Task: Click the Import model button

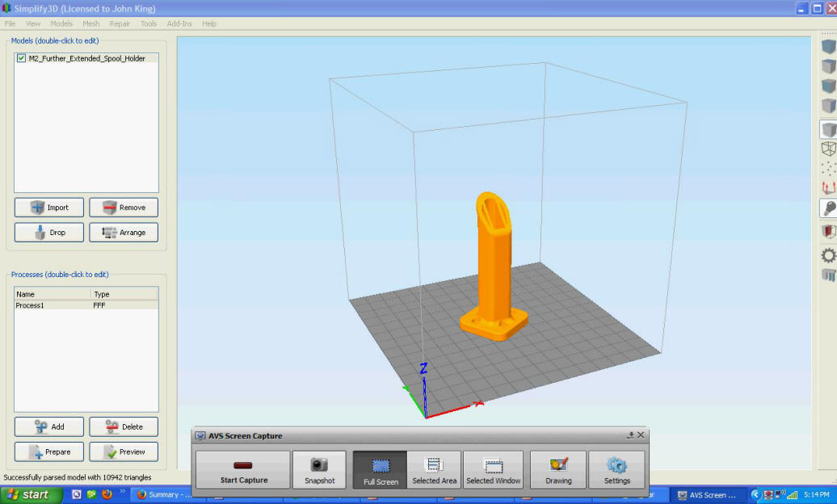Action: (49, 208)
